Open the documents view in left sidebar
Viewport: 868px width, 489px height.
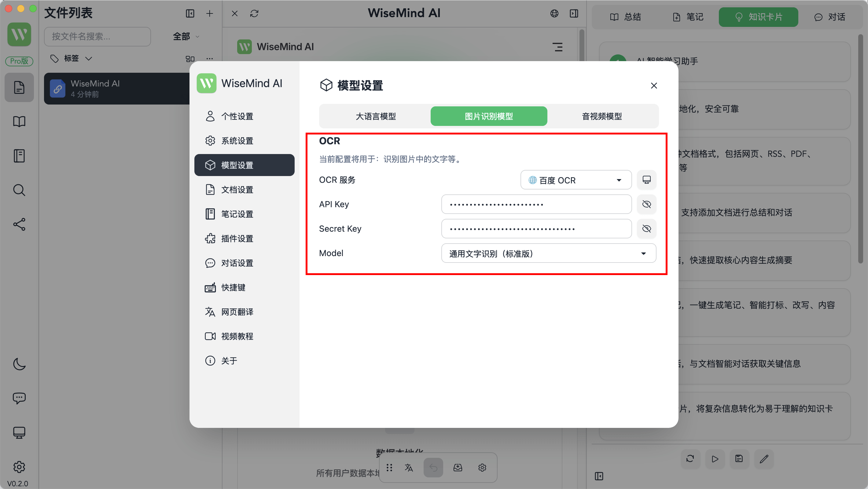19,87
